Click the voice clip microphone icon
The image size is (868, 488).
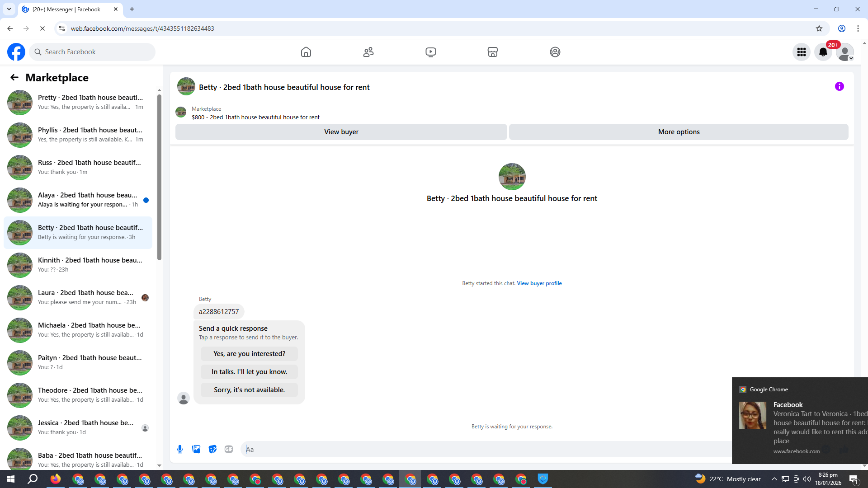(180, 449)
